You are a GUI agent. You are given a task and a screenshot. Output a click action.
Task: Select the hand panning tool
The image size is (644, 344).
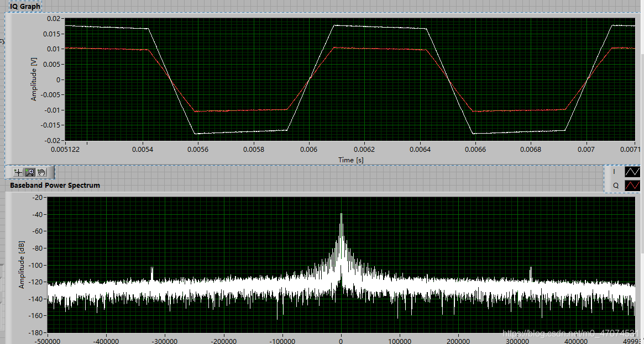tap(41, 173)
